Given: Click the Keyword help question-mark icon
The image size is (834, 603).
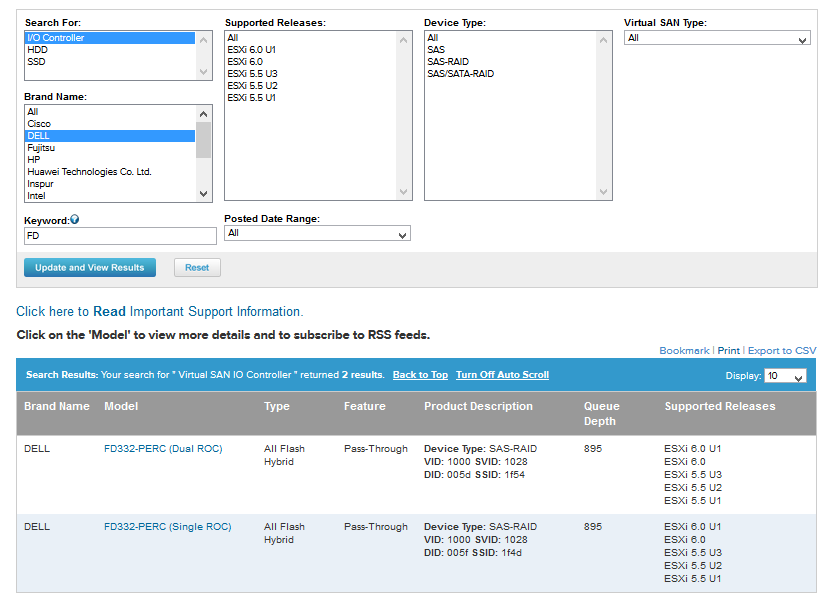Looking at the screenshot, I should pos(74,219).
